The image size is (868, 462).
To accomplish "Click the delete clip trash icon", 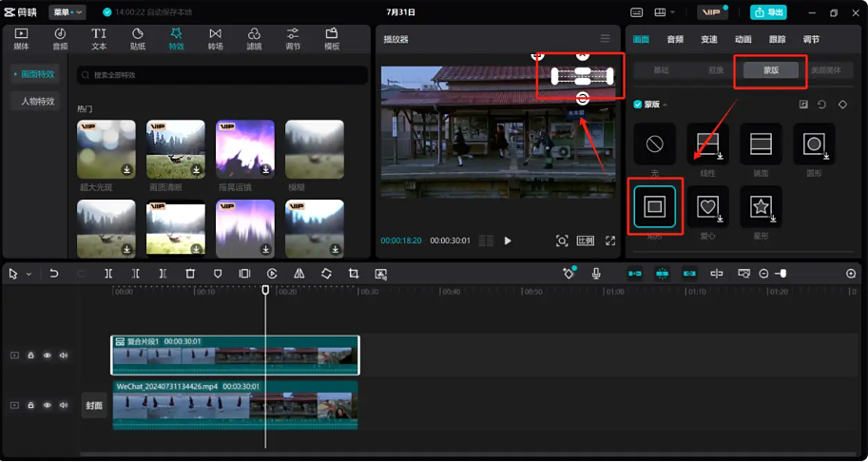I will [190, 274].
